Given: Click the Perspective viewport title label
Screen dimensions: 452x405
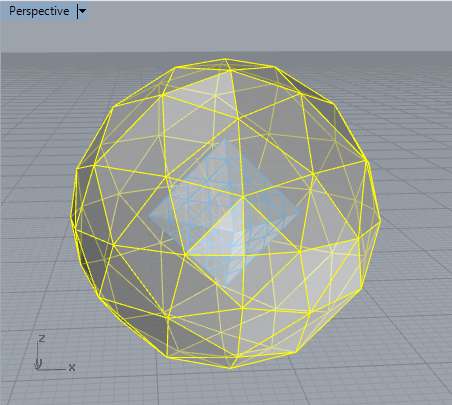Looking at the screenshot, I should pos(39,11).
